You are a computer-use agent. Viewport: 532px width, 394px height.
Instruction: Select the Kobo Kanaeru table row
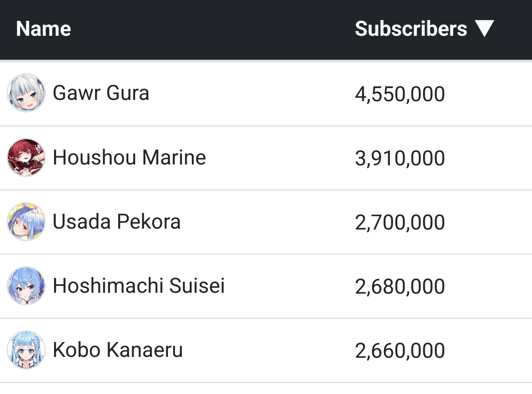[266, 350]
